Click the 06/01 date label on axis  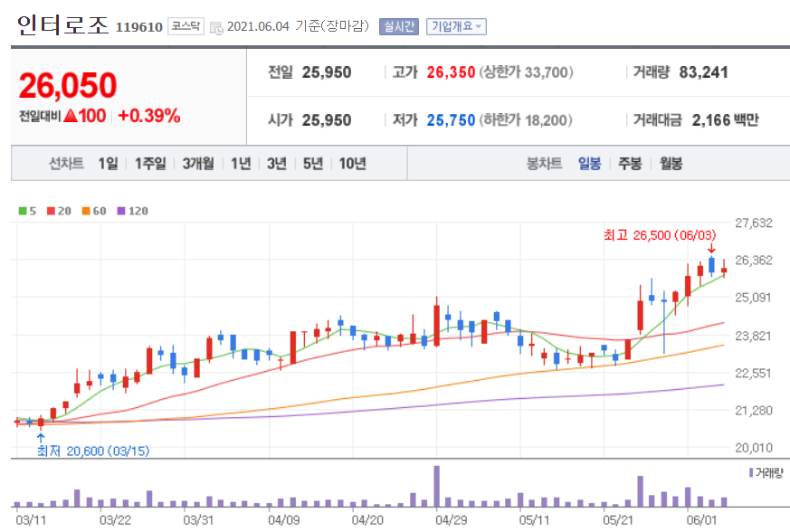pyautogui.click(x=701, y=520)
